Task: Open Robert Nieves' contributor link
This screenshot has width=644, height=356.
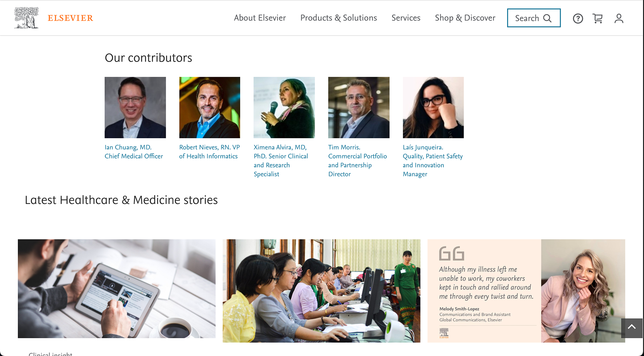Action: (x=209, y=152)
